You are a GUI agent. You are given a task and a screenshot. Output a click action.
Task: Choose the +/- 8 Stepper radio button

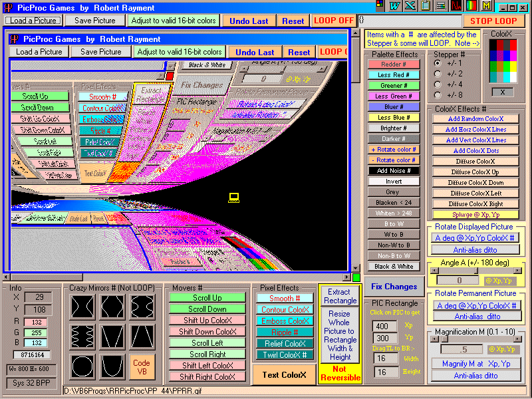437,94
